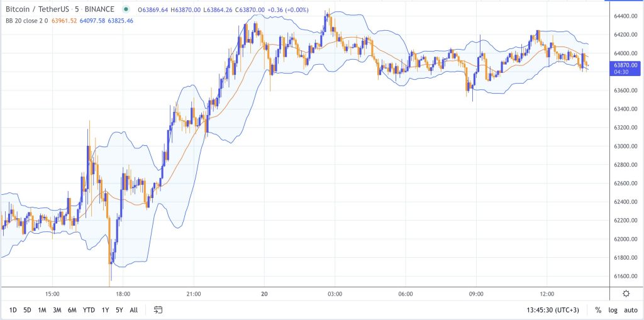
Task: Click the 63400.00 price axis label
Action: pos(626,109)
